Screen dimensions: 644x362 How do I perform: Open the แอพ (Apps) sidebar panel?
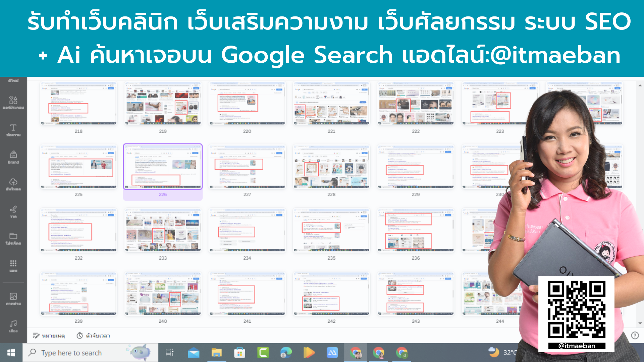[x=13, y=266]
